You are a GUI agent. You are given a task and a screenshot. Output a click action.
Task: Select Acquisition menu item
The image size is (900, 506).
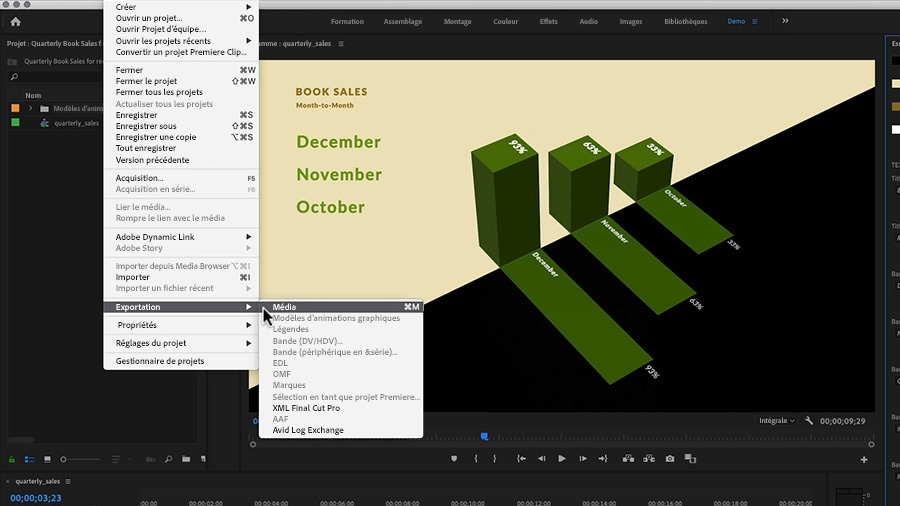point(181,178)
